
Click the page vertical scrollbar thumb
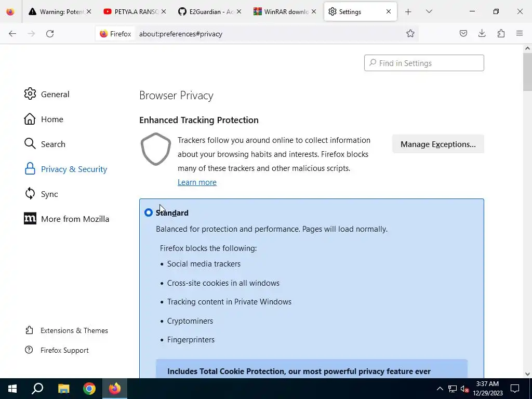click(x=527, y=72)
